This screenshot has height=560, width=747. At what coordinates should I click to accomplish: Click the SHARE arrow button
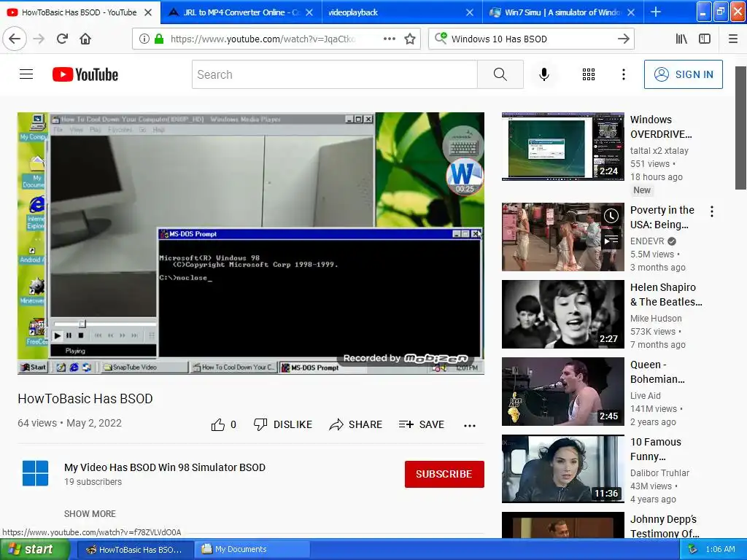pyautogui.click(x=355, y=424)
